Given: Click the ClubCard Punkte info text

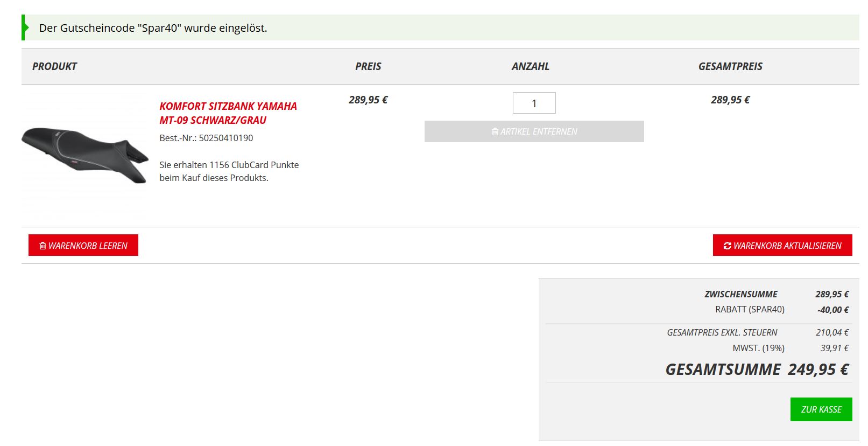Looking at the screenshot, I should click(229, 171).
